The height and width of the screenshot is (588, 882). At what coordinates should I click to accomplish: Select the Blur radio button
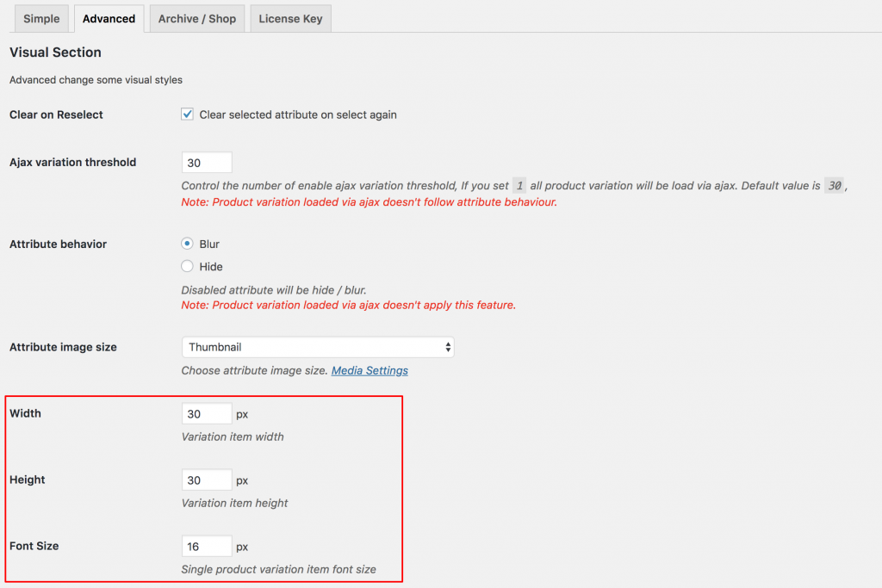point(187,244)
